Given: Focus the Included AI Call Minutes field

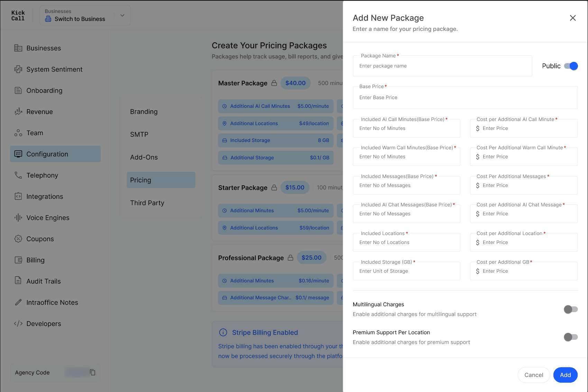Looking at the screenshot, I should pos(406,128).
